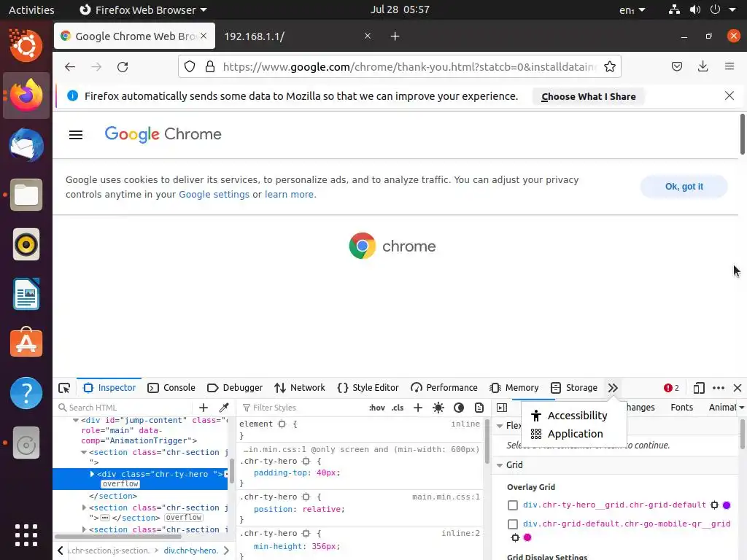Open the error count badge
747x560 pixels.
click(671, 388)
